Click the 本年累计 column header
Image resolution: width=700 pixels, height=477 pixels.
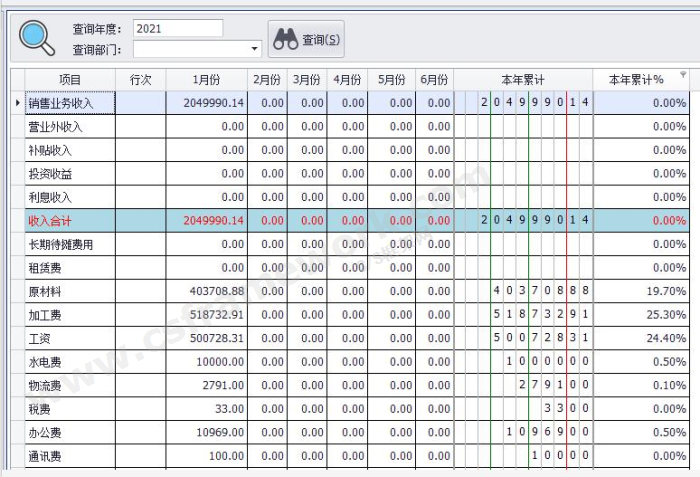click(x=523, y=79)
